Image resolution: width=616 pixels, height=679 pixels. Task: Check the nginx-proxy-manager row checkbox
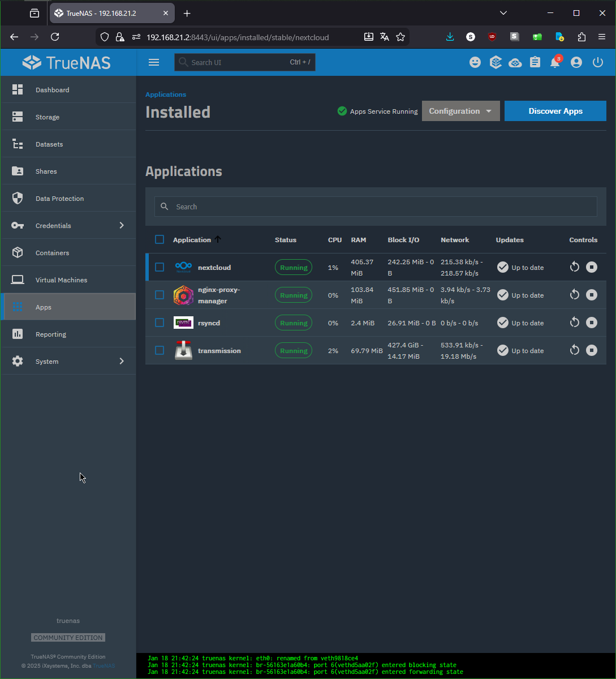[x=160, y=295]
